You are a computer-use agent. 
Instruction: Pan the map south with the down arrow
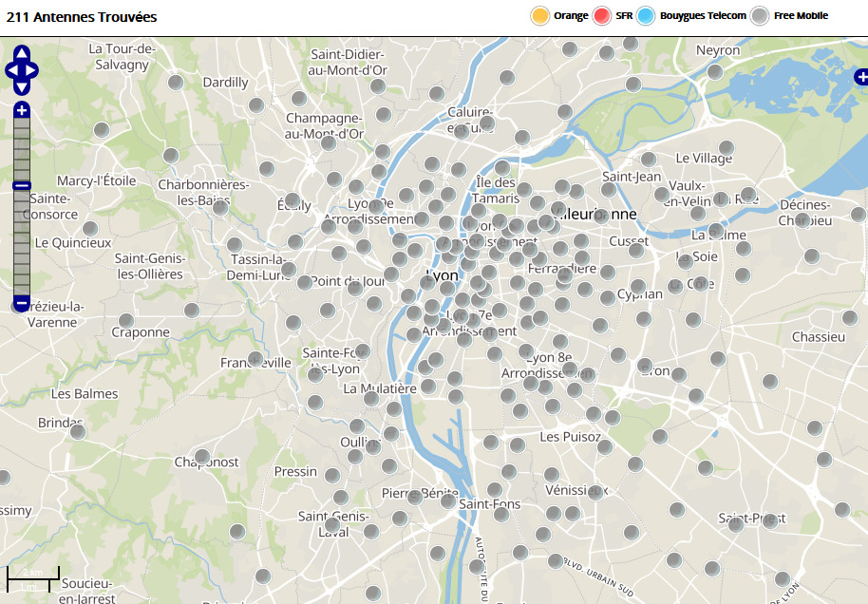pyautogui.click(x=22, y=86)
